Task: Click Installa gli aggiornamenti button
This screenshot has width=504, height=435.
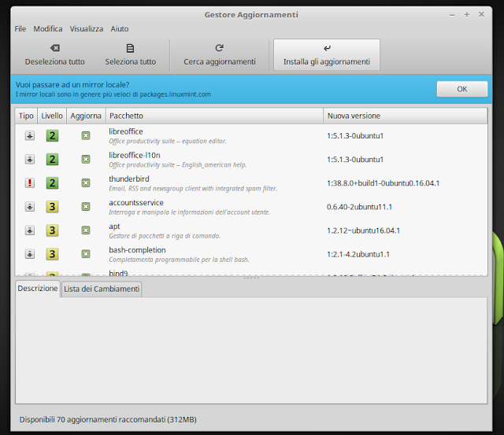Action: [x=327, y=55]
